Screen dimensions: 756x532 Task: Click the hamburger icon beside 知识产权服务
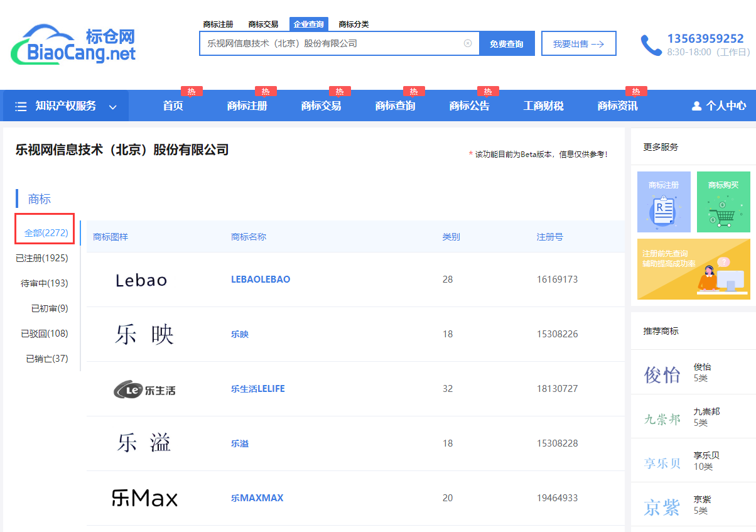(x=21, y=106)
